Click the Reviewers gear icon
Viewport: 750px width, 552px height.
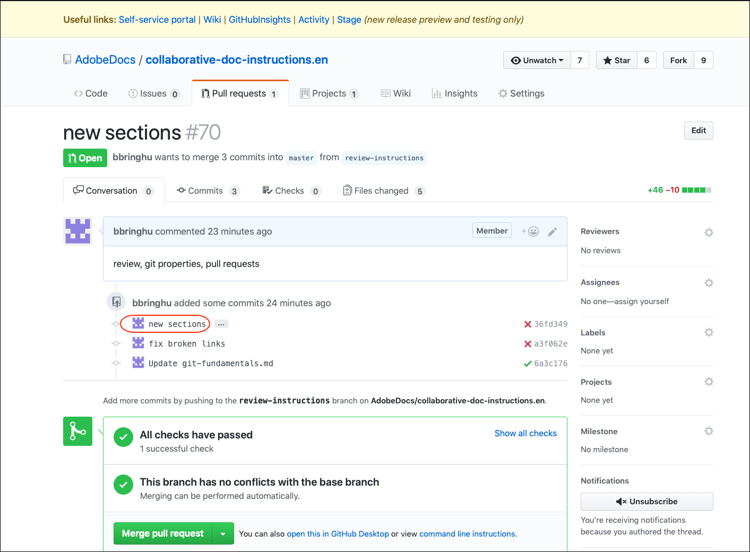click(x=708, y=232)
